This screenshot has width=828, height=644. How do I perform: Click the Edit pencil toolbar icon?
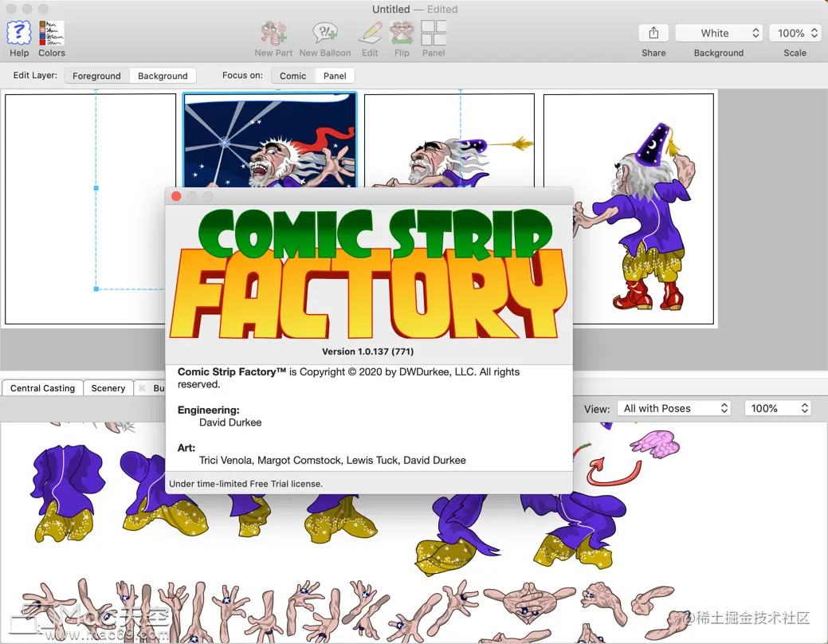pyautogui.click(x=371, y=33)
